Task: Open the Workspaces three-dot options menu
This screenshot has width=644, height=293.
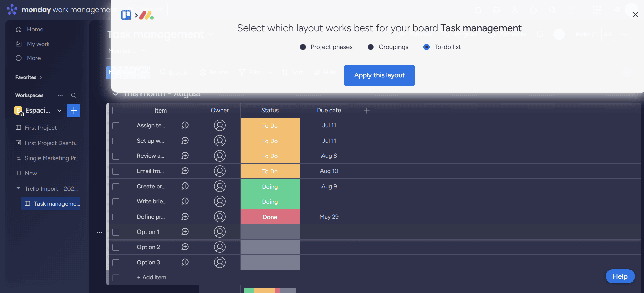Action: [60, 95]
